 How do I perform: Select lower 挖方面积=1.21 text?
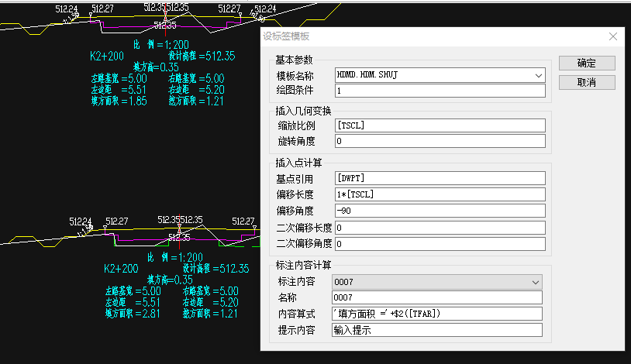coord(210,314)
